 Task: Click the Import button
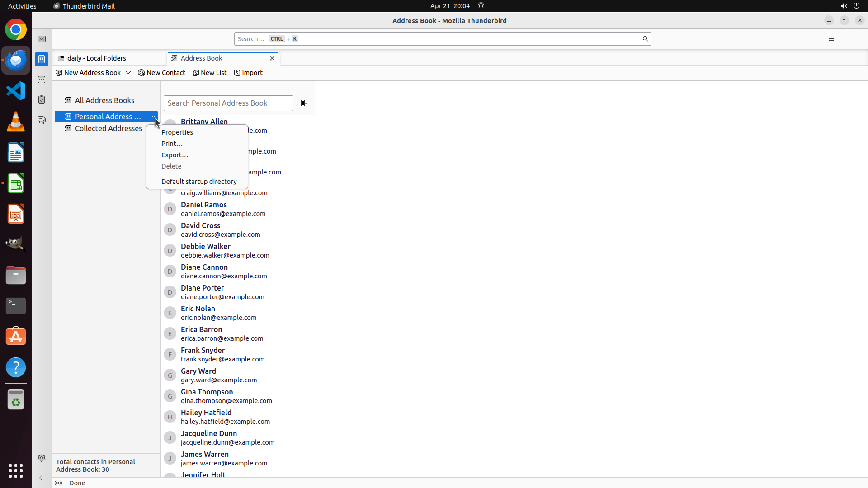tap(248, 73)
